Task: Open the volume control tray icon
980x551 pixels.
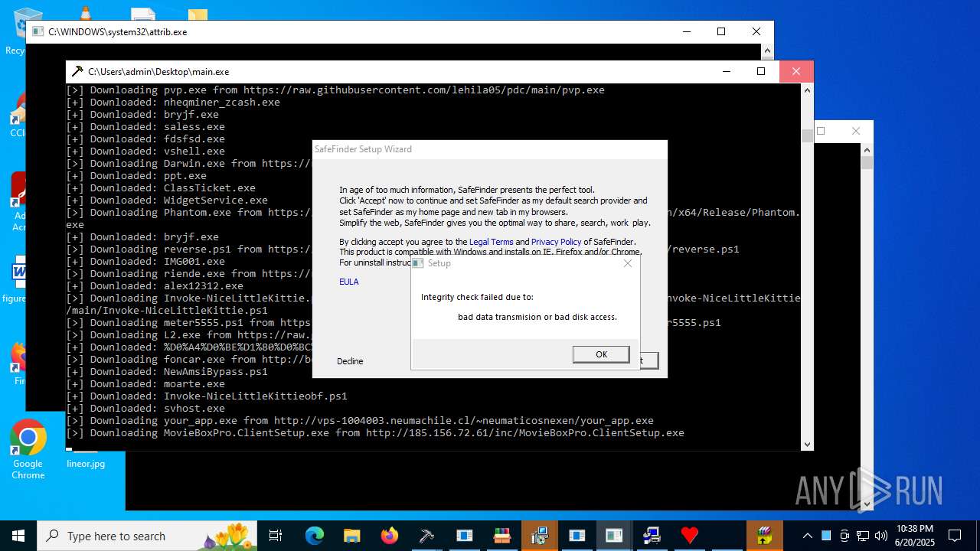Action: [881, 536]
